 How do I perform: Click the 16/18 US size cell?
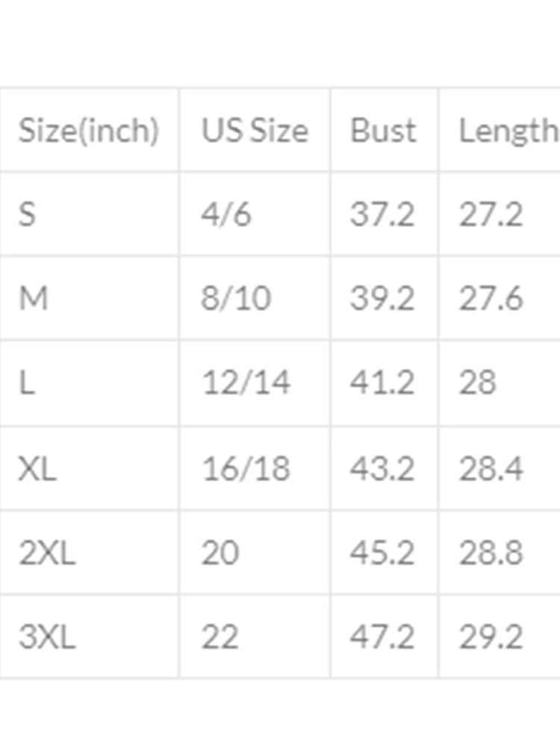click(246, 469)
